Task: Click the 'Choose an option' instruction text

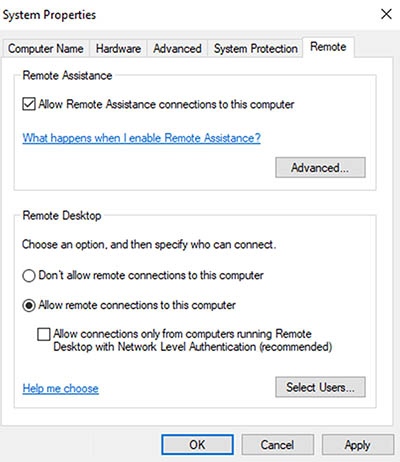Action: pos(149,245)
